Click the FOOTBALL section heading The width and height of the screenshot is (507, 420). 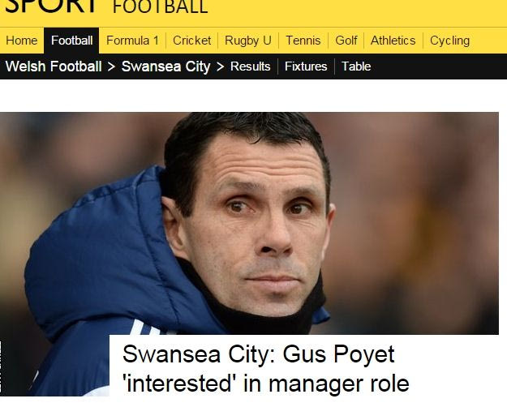(160, 7)
